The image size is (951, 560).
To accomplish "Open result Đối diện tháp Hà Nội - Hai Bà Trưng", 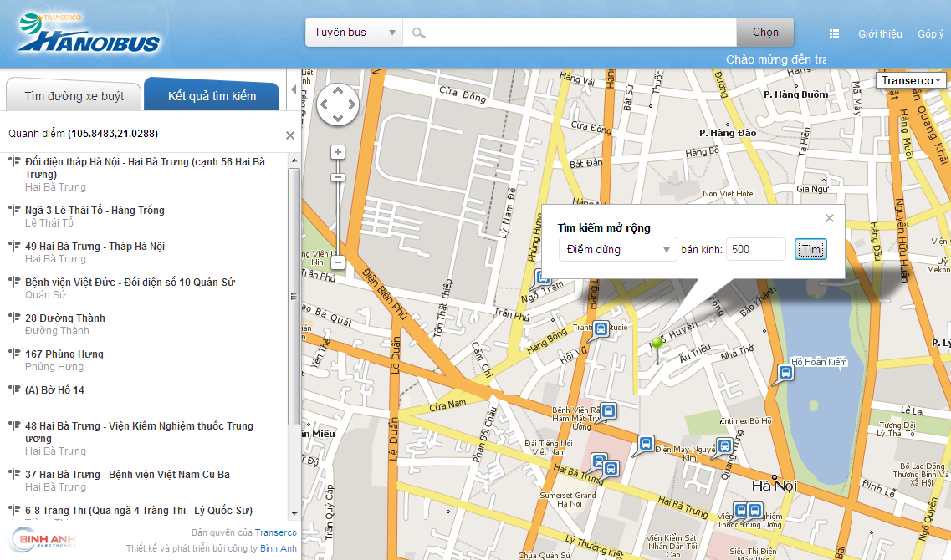I will [145, 168].
